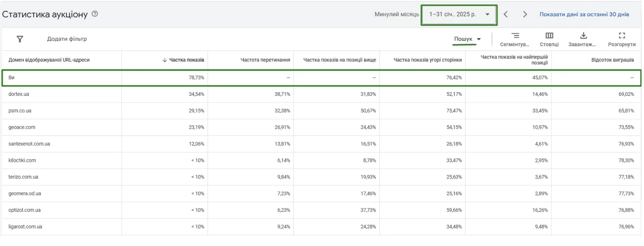Click the Минулий місяць label
This screenshot has height=246, width=644.
click(x=397, y=14)
